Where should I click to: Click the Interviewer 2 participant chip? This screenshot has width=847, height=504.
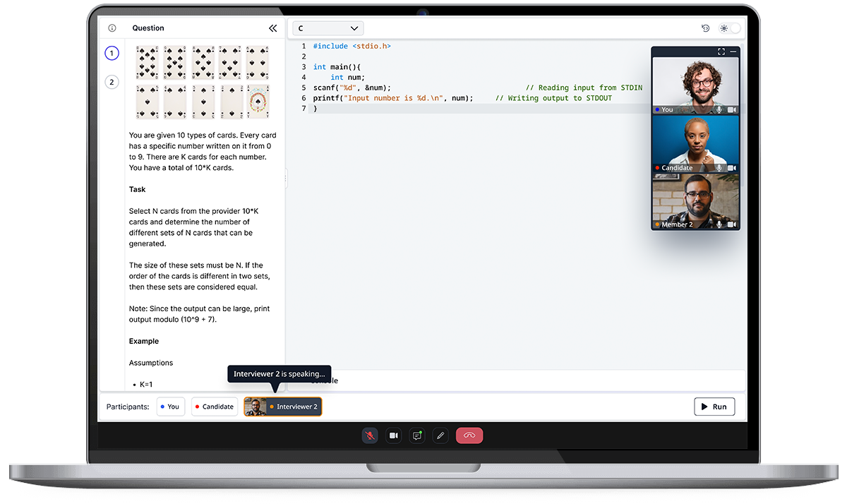click(282, 407)
